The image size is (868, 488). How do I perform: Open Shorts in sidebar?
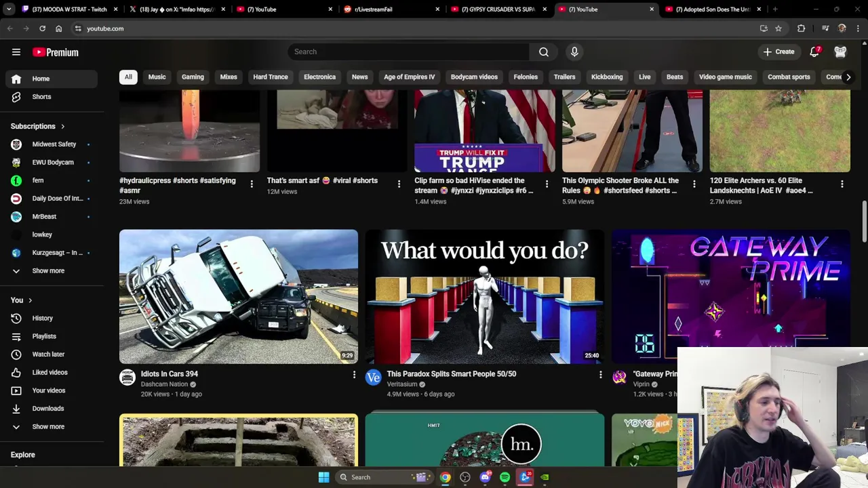[x=52, y=97]
